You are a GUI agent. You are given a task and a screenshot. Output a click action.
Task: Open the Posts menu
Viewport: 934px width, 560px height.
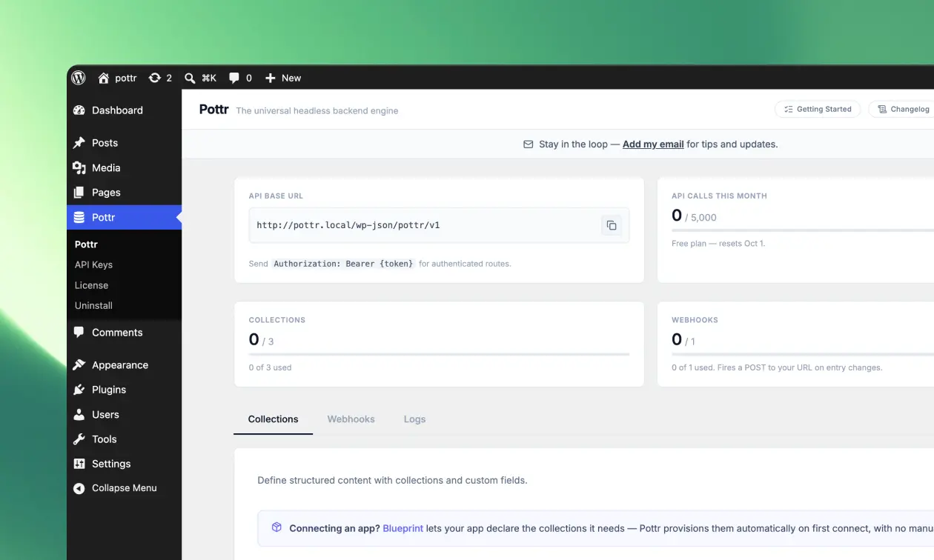click(x=124, y=143)
